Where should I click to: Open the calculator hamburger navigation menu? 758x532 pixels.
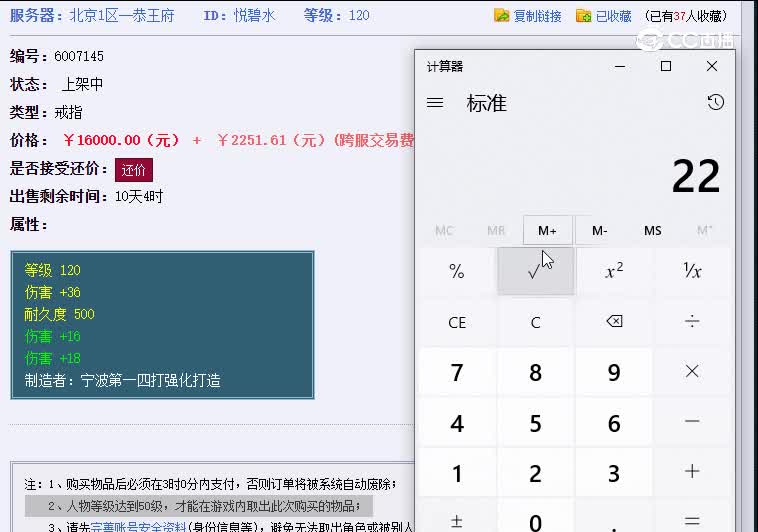(435, 103)
